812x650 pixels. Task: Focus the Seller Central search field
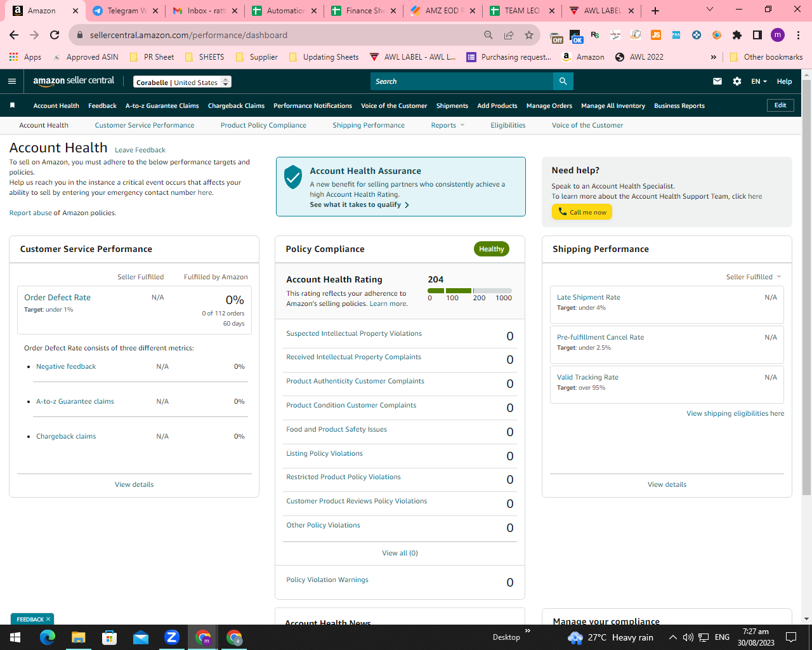point(462,81)
